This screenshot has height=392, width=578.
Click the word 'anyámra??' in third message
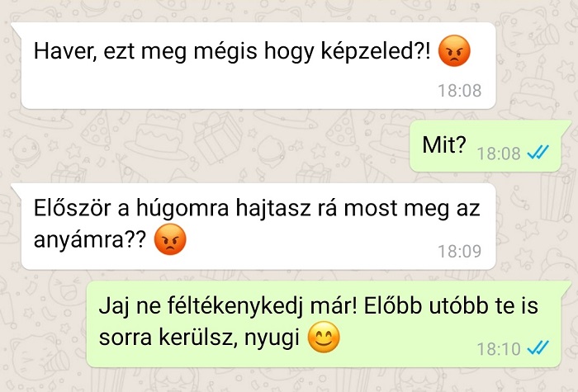pyautogui.click(x=90, y=240)
